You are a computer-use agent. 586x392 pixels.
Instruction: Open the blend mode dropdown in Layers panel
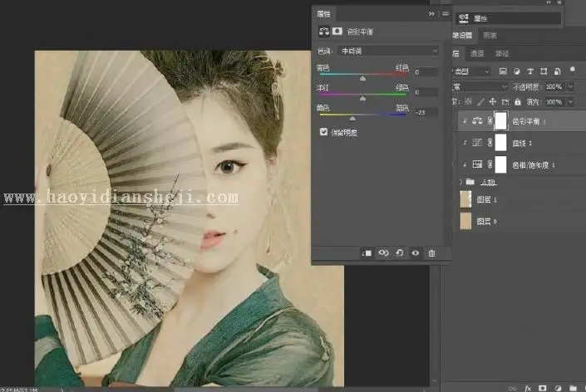(x=480, y=87)
